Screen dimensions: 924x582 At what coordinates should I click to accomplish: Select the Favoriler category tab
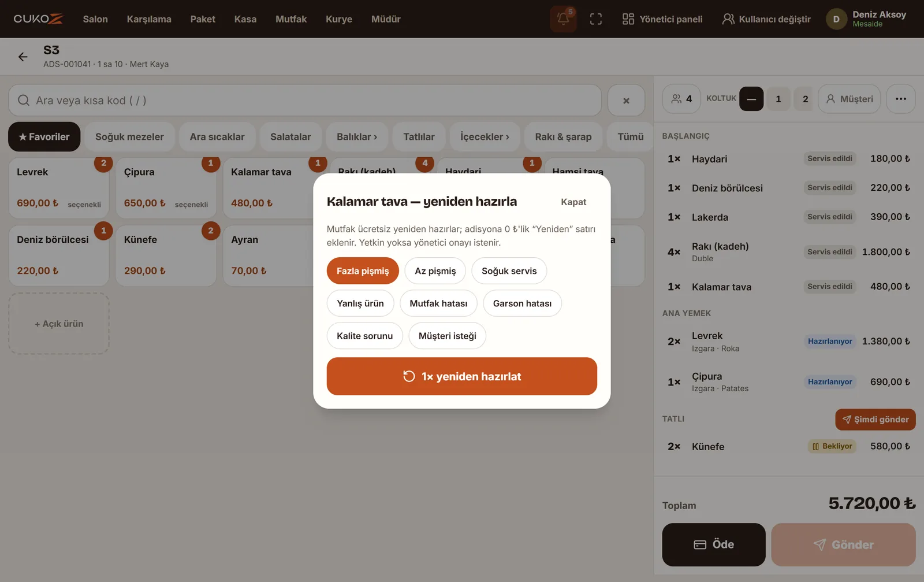[44, 137]
